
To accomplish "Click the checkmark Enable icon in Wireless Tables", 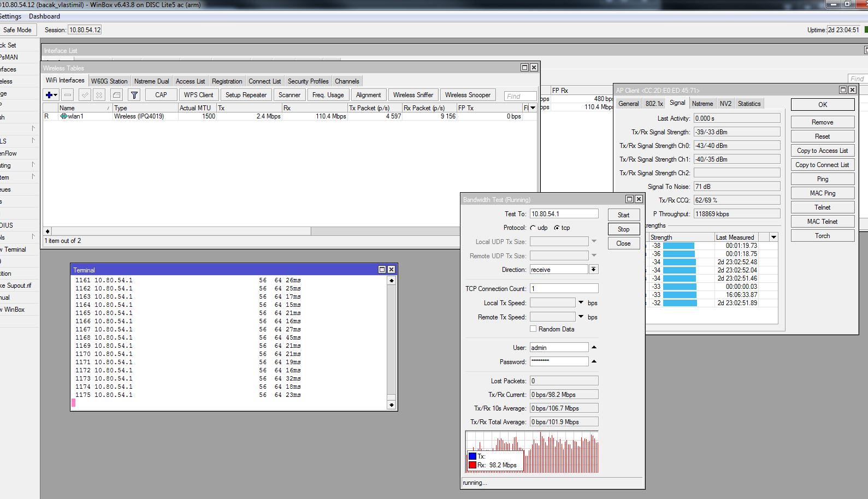I will coord(85,95).
